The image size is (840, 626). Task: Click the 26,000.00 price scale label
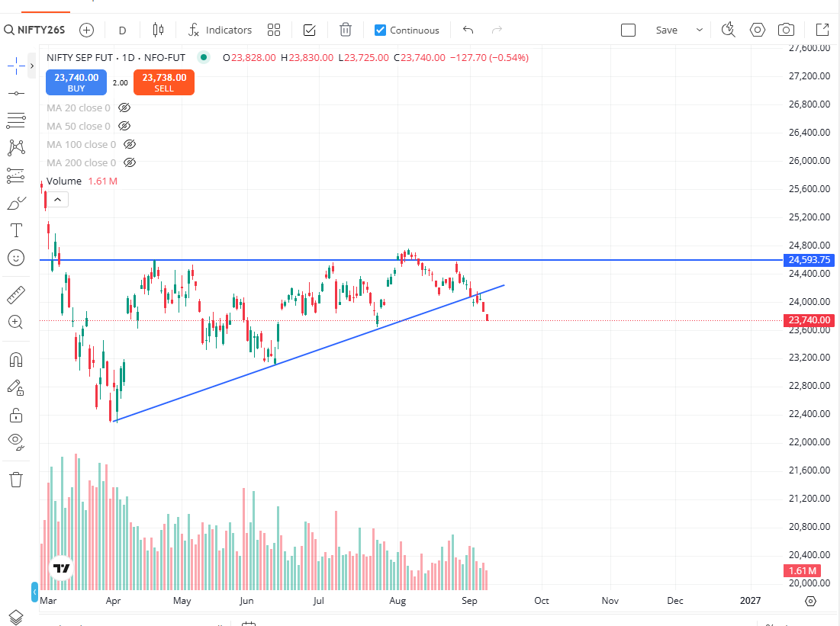pyautogui.click(x=809, y=161)
